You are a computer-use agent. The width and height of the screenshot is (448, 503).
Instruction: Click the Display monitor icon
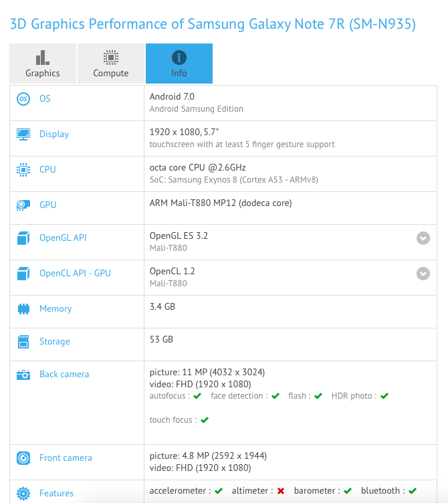click(x=23, y=134)
